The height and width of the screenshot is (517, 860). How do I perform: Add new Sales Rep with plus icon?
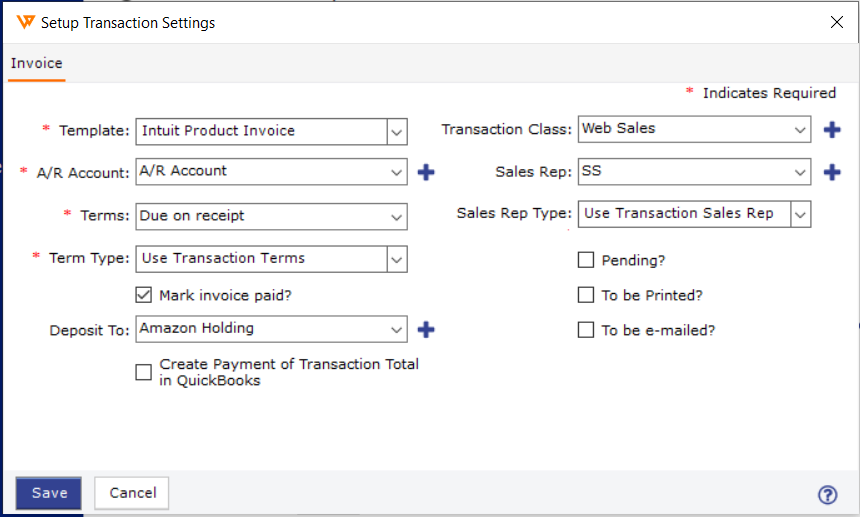pyautogui.click(x=832, y=172)
